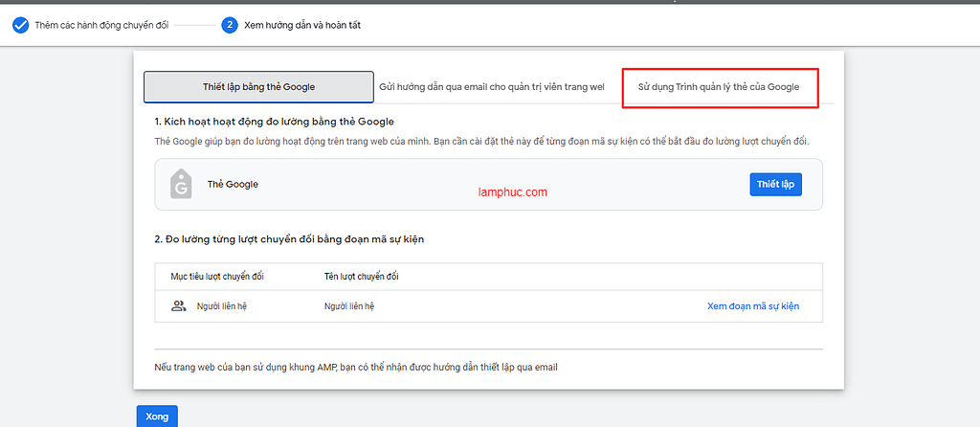The height and width of the screenshot is (427, 980).
Task: Click the blue 'Thiết lập' button
Action: (x=775, y=185)
